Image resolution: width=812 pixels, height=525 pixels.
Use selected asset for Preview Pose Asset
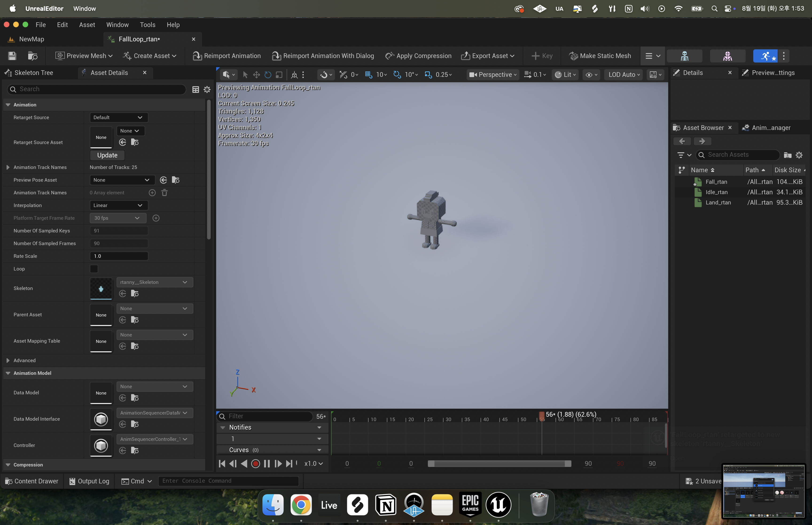164,180
